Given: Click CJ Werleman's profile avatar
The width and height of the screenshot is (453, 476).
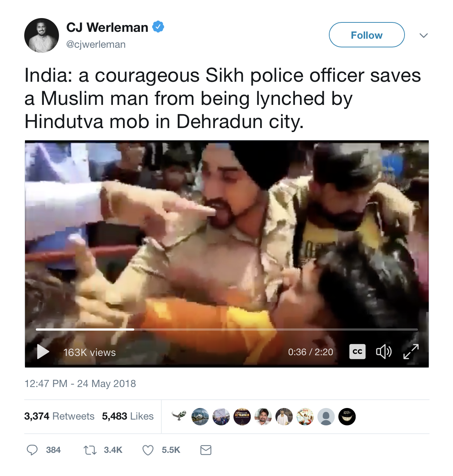Looking at the screenshot, I should click(42, 35).
